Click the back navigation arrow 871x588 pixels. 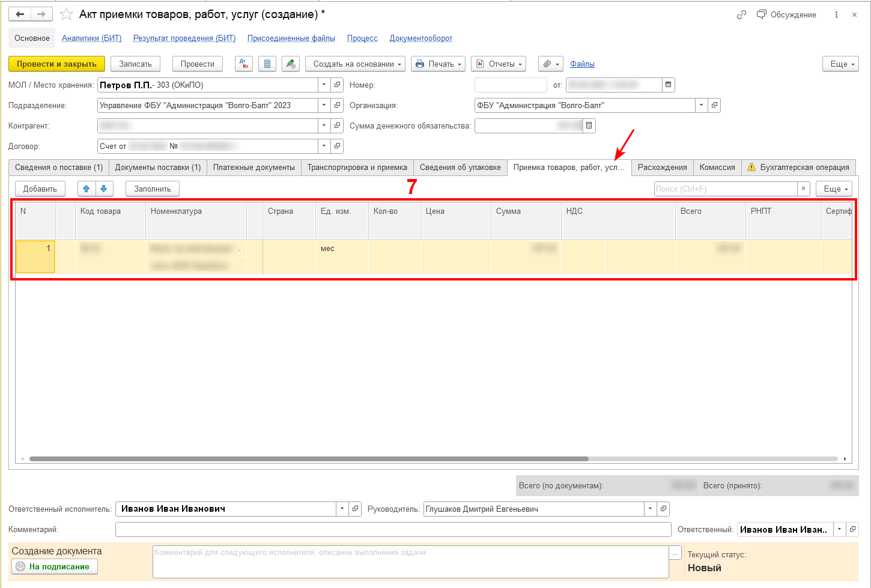(20, 14)
